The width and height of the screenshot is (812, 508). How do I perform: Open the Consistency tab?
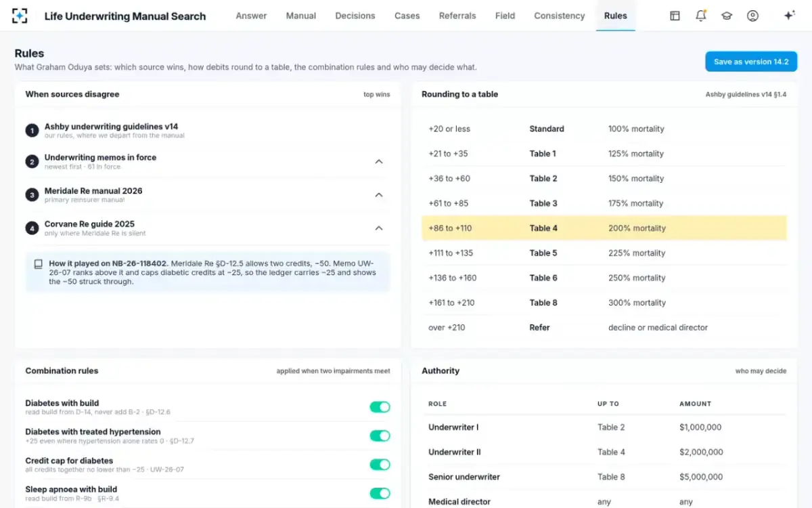[x=560, y=16]
